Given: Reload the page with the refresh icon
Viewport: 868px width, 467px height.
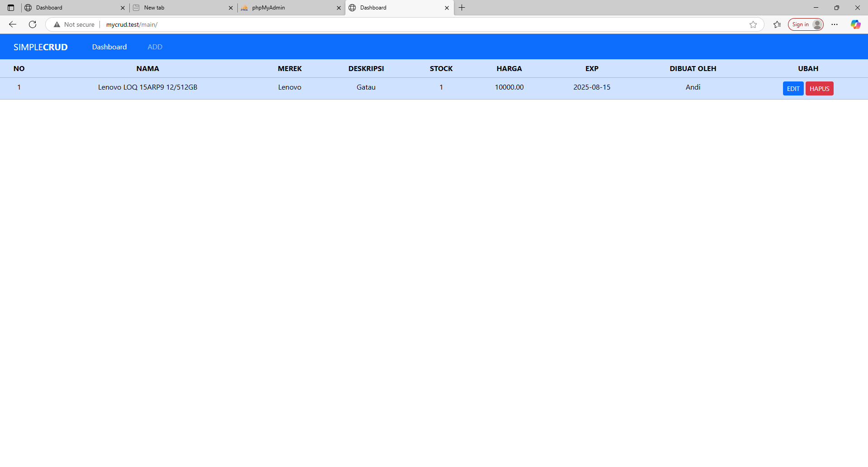Looking at the screenshot, I should 33,24.
